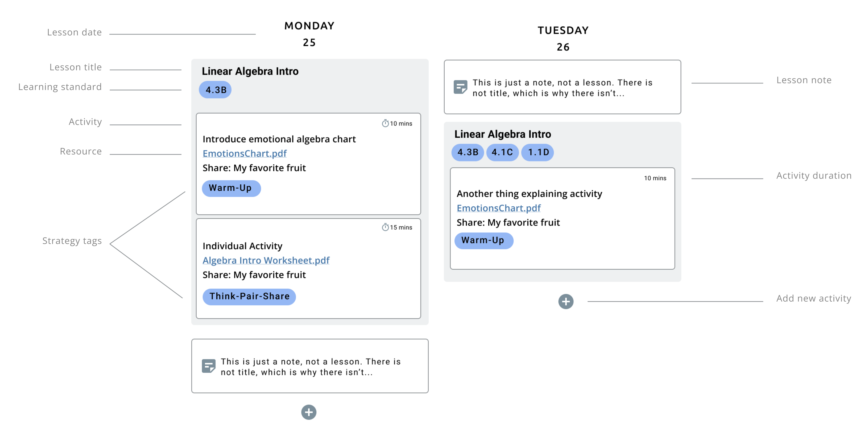The image size is (868, 433).
Task: Select the Monday 25 date header
Action: (x=309, y=34)
